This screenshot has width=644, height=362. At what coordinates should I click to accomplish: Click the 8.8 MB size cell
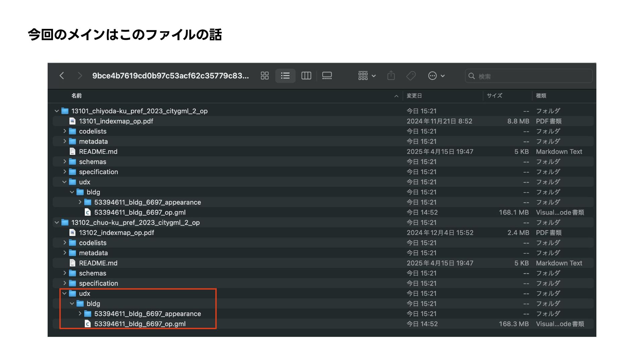pos(518,121)
